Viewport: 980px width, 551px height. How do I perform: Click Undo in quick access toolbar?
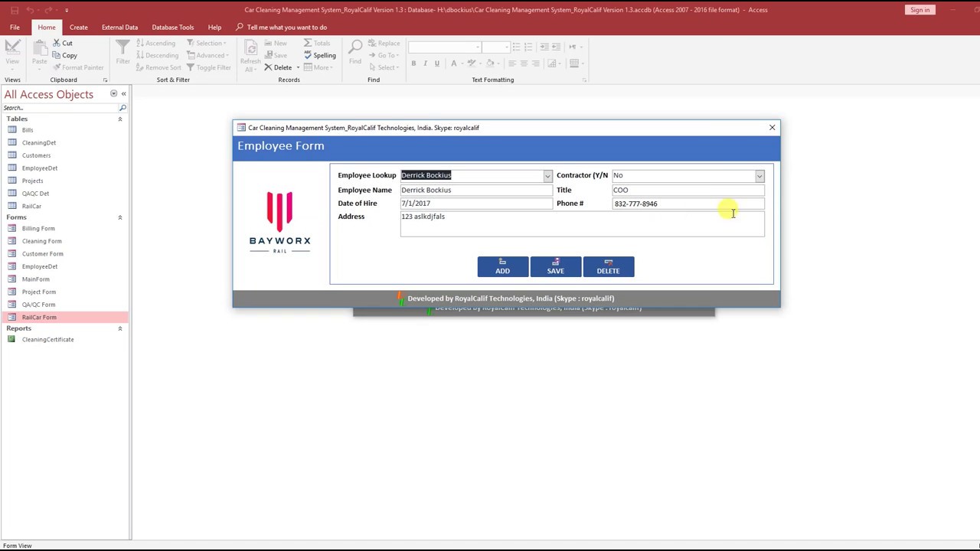pos(31,10)
